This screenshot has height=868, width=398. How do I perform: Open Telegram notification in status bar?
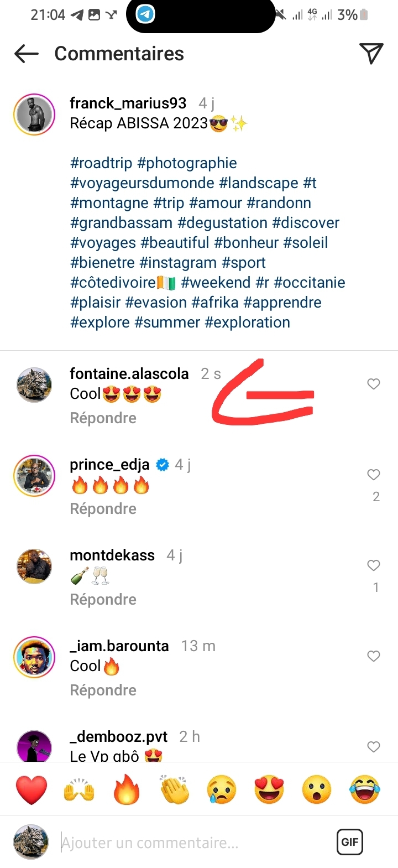(146, 14)
